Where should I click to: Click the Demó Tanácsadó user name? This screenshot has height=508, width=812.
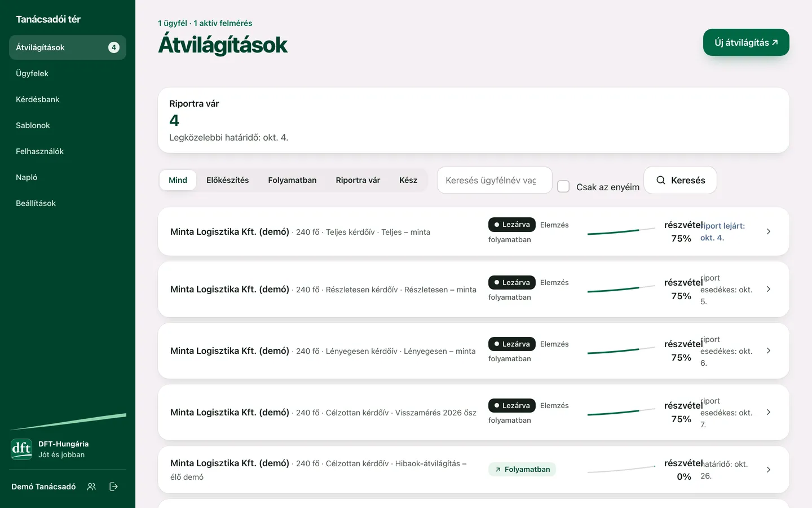tap(43, 487)
